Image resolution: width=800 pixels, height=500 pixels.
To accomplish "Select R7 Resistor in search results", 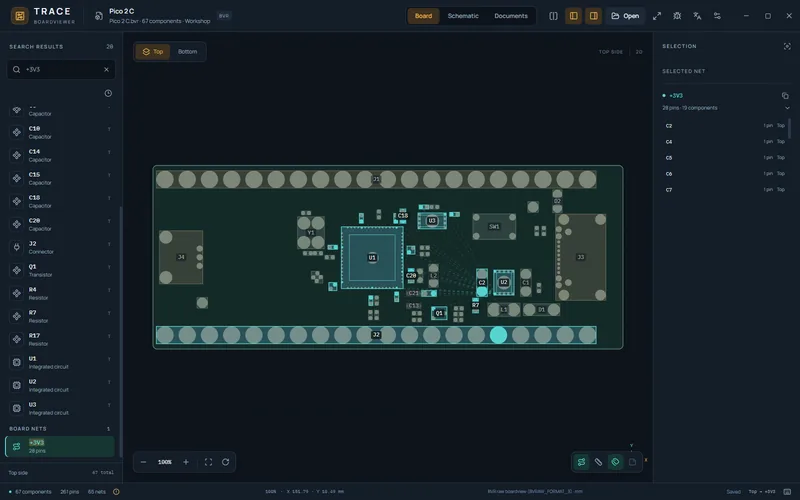I will pos(61,316).
